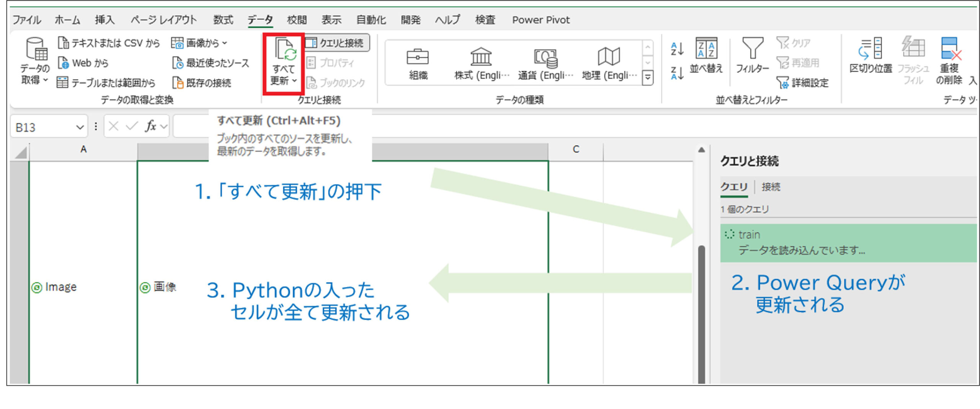Choose the 地理 geography data type
Viewport: 980px width, 409px height.
coord(609,63)
